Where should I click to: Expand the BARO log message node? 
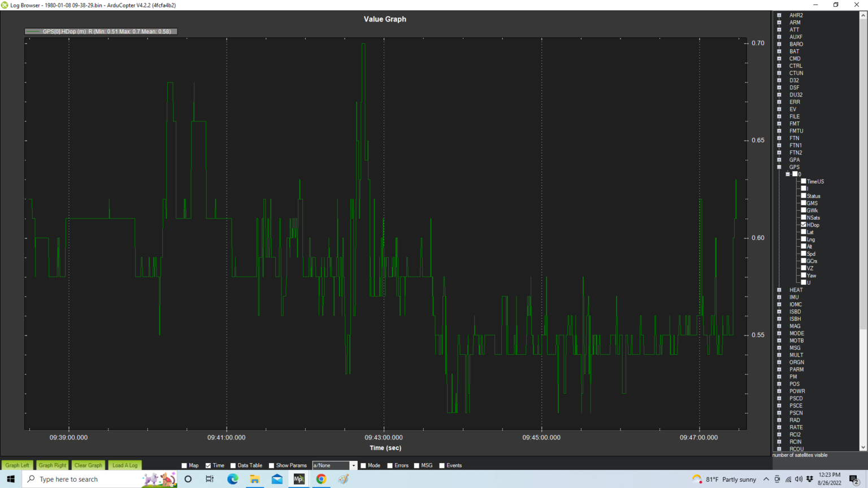[x=779, y=44]
